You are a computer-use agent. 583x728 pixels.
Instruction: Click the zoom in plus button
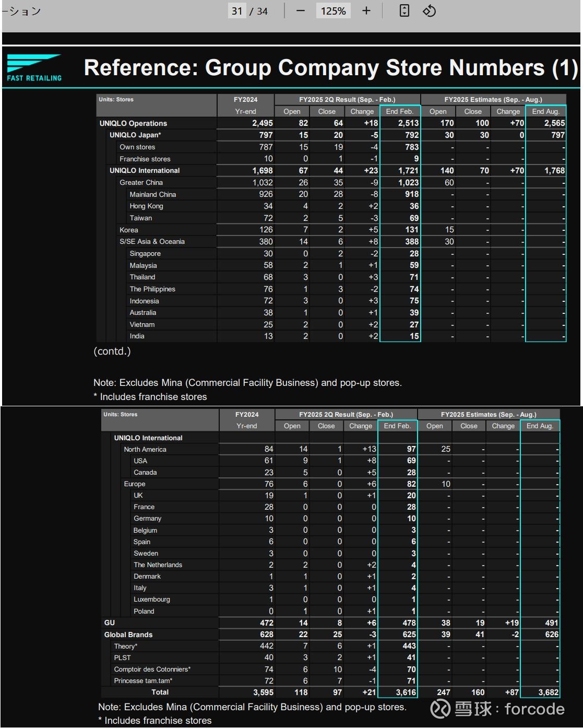366,11
